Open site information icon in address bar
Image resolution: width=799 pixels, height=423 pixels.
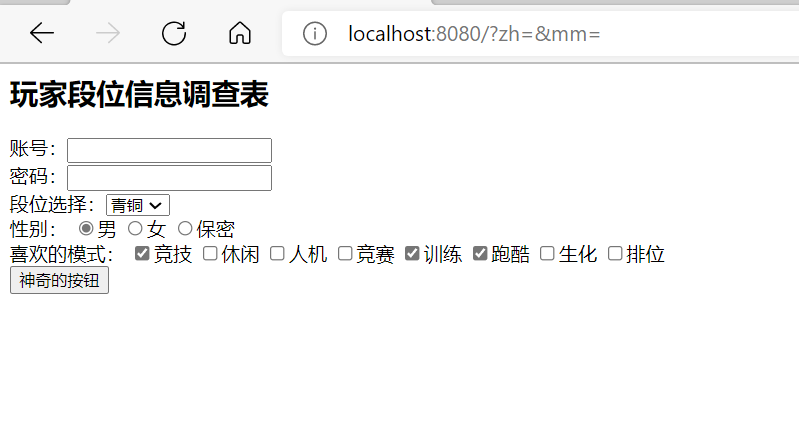pyautogui.click(x=314, y=34)
